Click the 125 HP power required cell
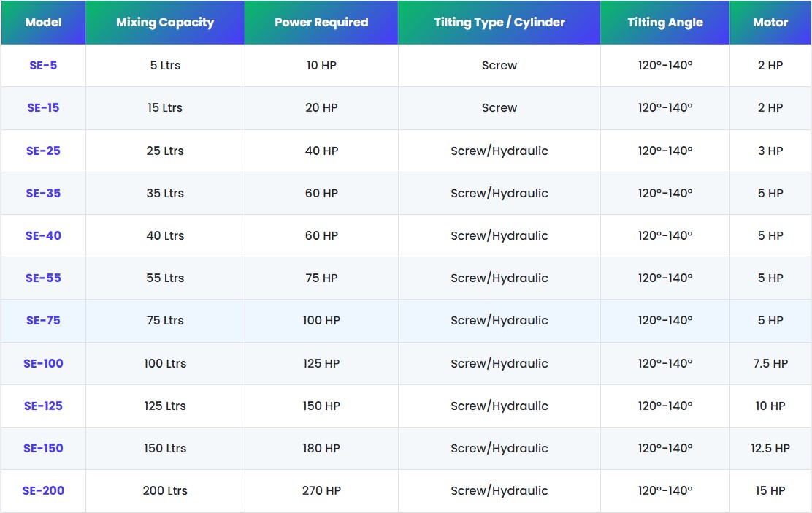812x513 pixels. click(x=321, y=364)
